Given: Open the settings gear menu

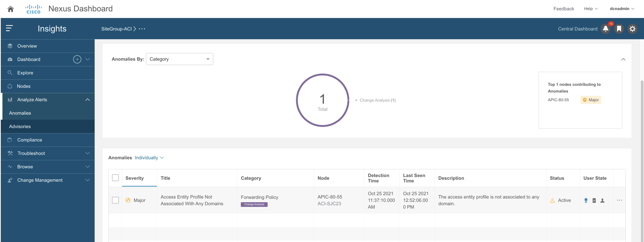Looking at the screenshot, I should click(x=632, y=28).
